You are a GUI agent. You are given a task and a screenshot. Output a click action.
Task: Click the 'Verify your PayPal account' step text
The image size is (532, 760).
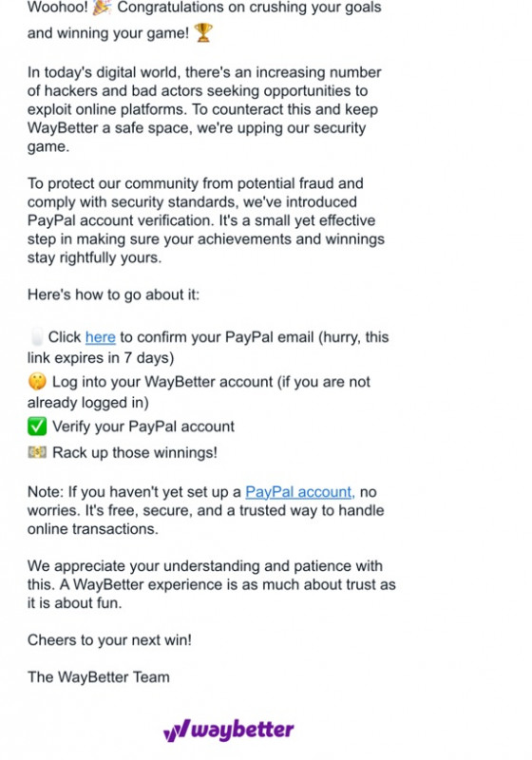tap(143, 427)
